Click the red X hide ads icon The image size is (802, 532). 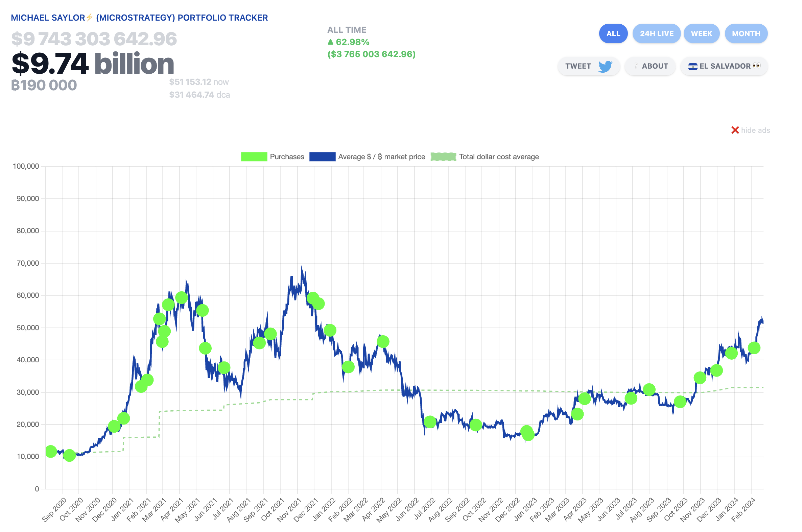point(735,130)
